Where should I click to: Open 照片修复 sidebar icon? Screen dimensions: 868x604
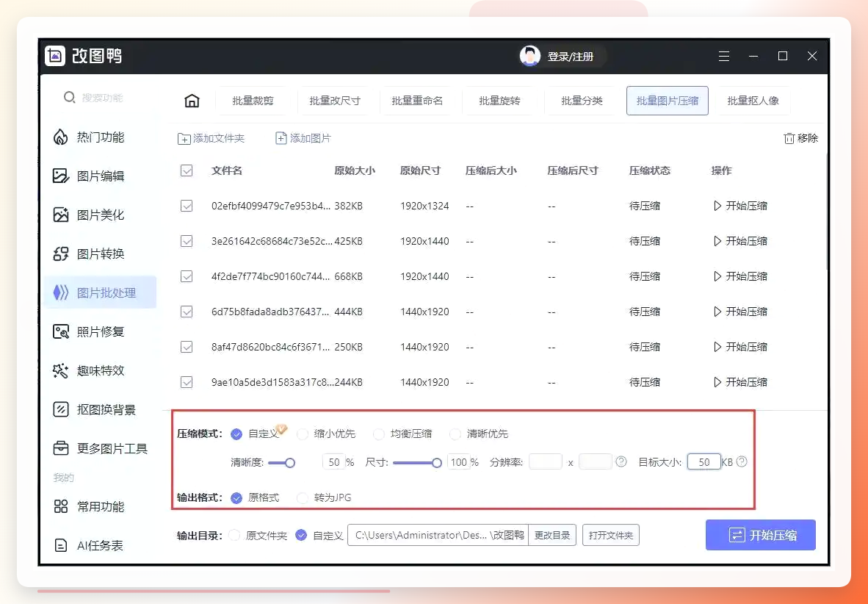point(60,331)
